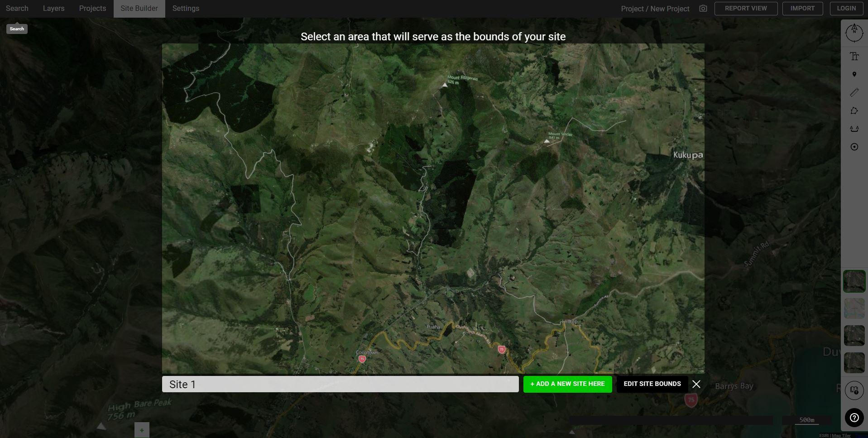Viewport: 868px width, 438px height.
Task: Open the Settings tab
Action: (186, 9)
